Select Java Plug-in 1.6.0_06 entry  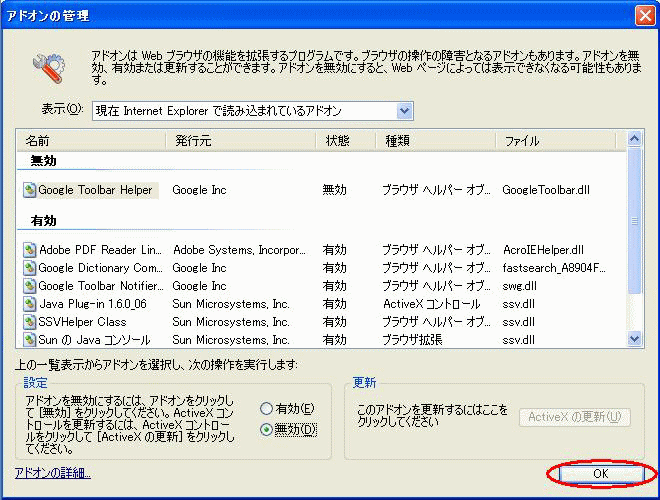(93, 304)
